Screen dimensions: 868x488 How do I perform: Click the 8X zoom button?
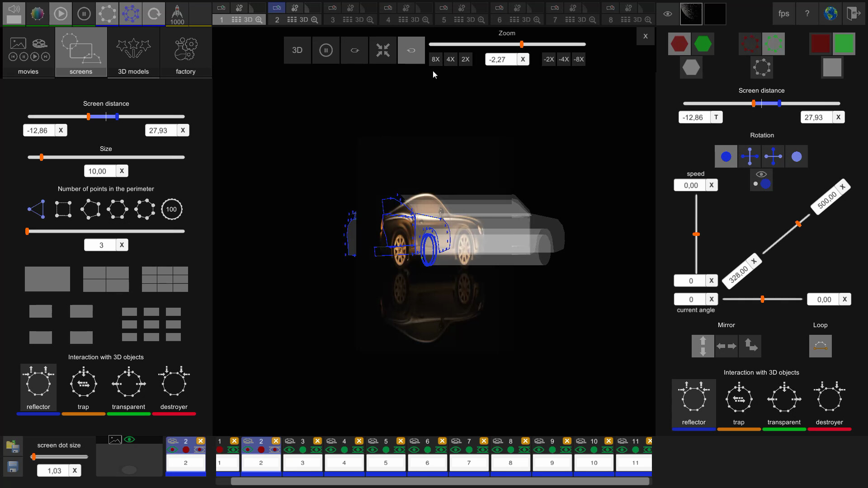[435, 59]
